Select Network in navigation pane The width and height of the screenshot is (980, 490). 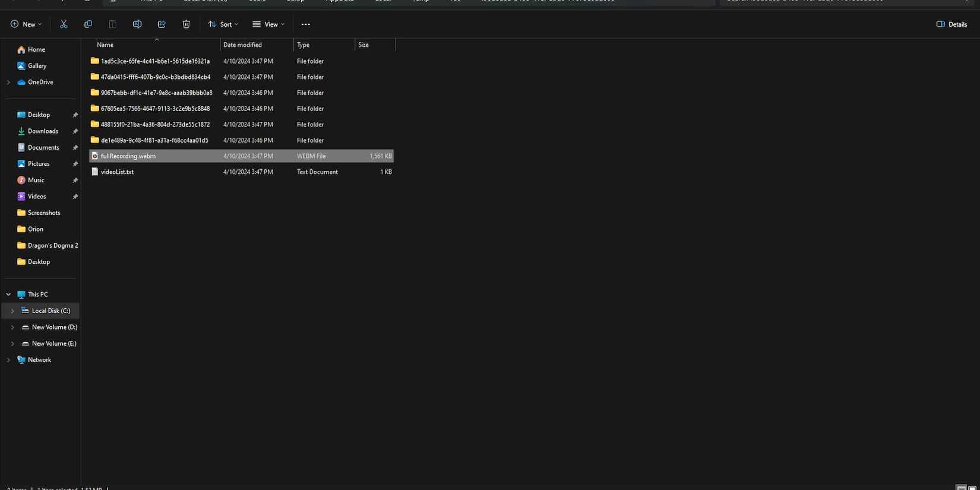coord(39,360)
